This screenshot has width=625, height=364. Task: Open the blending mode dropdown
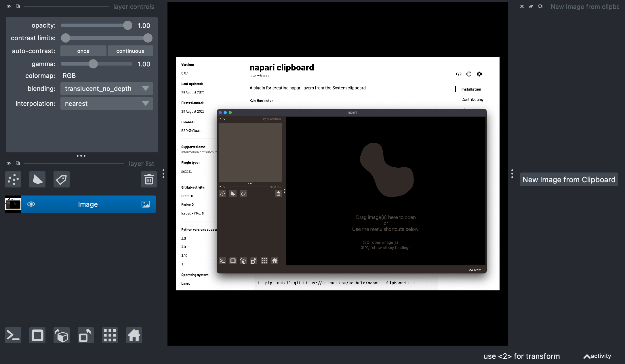coord(106,89)
